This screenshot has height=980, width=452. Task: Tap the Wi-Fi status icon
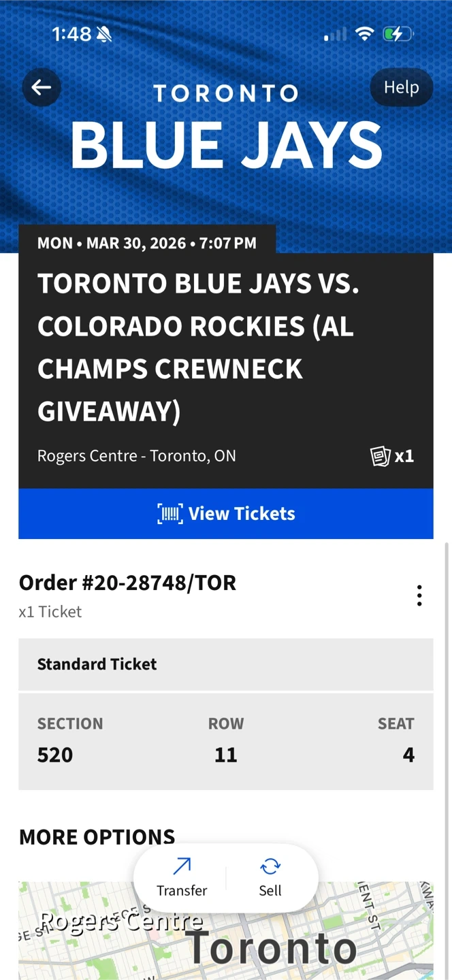click(365, 34)
